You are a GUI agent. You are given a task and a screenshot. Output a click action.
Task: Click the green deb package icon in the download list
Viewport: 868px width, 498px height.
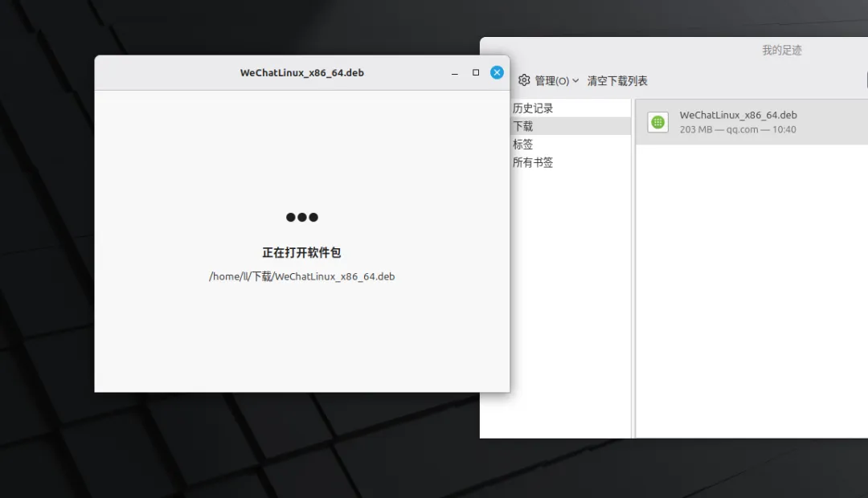tap(657, 122)
